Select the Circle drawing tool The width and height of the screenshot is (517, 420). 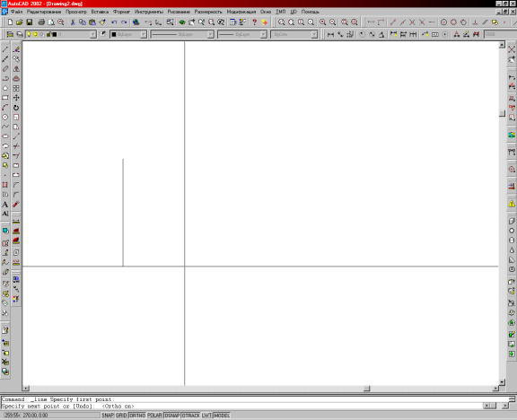tap(5, 117)
